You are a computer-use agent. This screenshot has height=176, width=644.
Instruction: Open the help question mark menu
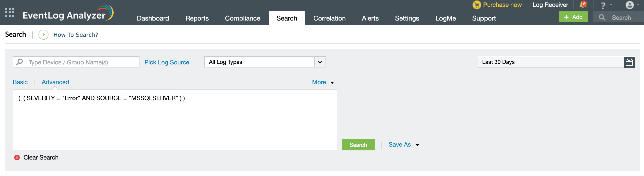[603, 5]
